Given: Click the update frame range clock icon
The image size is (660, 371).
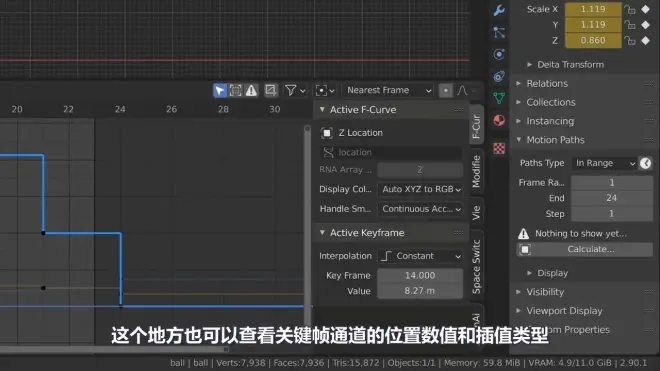Looking at the screenshot, I should tap(646, 163).
